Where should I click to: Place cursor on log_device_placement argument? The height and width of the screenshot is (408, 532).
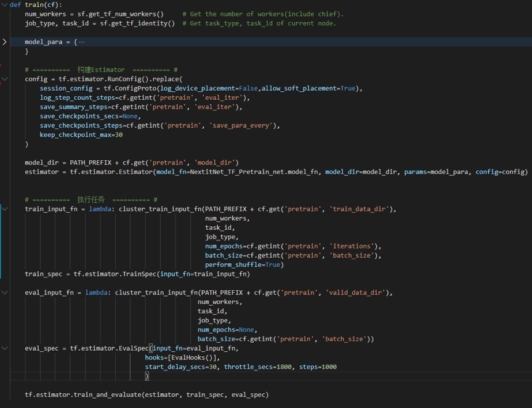click(198, 88)
